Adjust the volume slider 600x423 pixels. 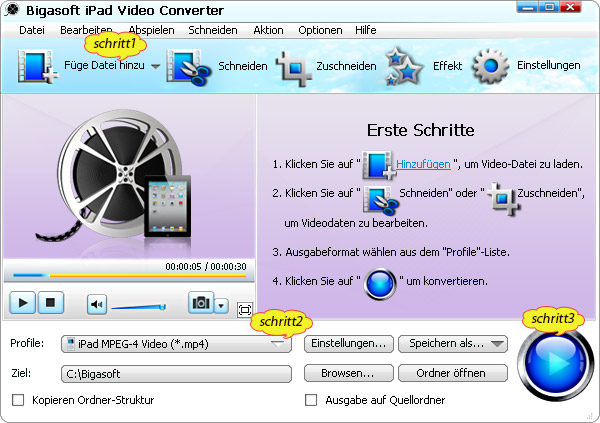point(139,307)
